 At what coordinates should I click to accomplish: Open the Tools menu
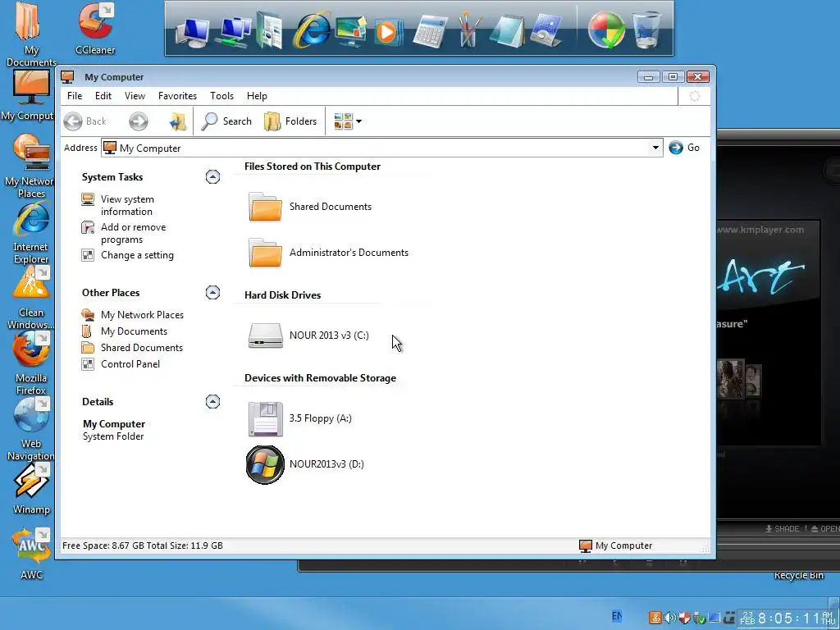click(221, 96)
